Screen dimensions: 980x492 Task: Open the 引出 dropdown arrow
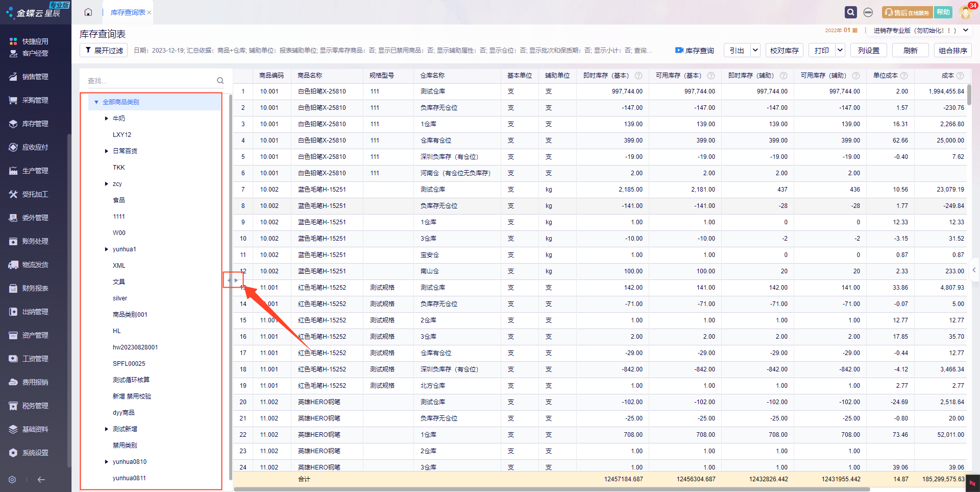click(x=755, y=50)
